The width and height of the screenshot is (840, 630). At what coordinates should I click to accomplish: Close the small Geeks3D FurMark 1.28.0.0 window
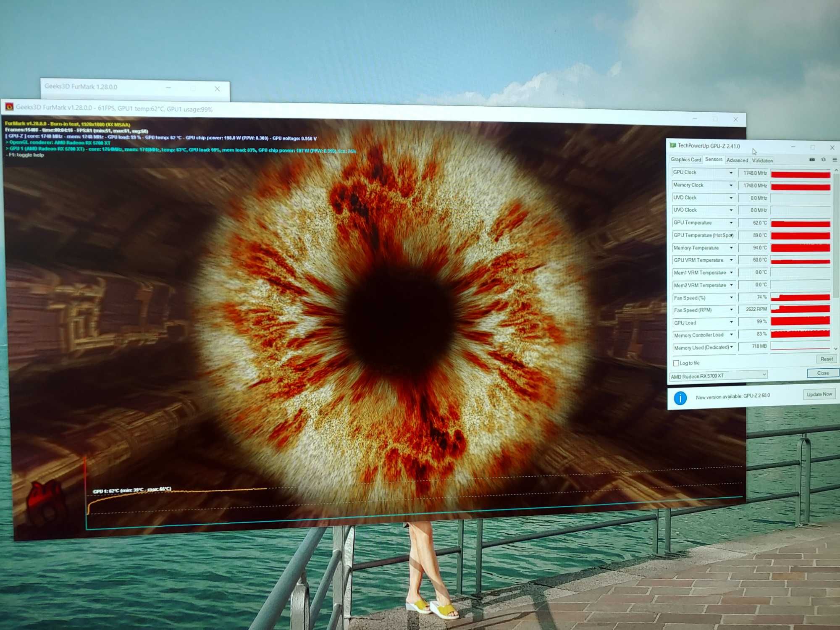217,89
